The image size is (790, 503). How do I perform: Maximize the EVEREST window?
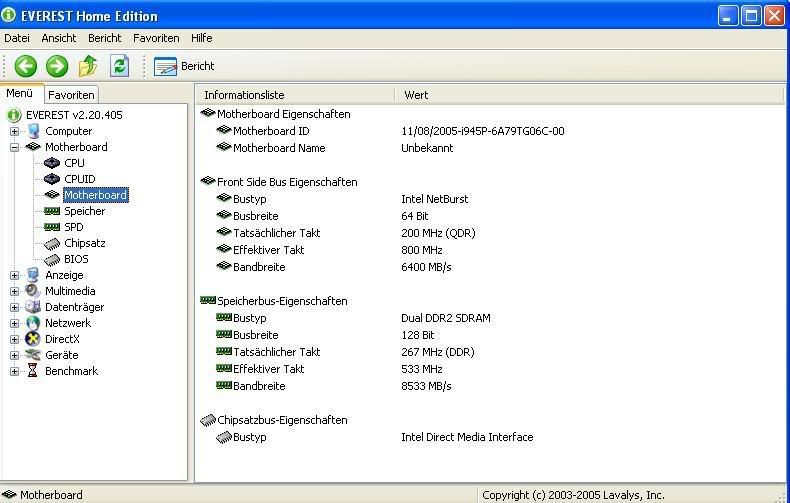(751, 16)
